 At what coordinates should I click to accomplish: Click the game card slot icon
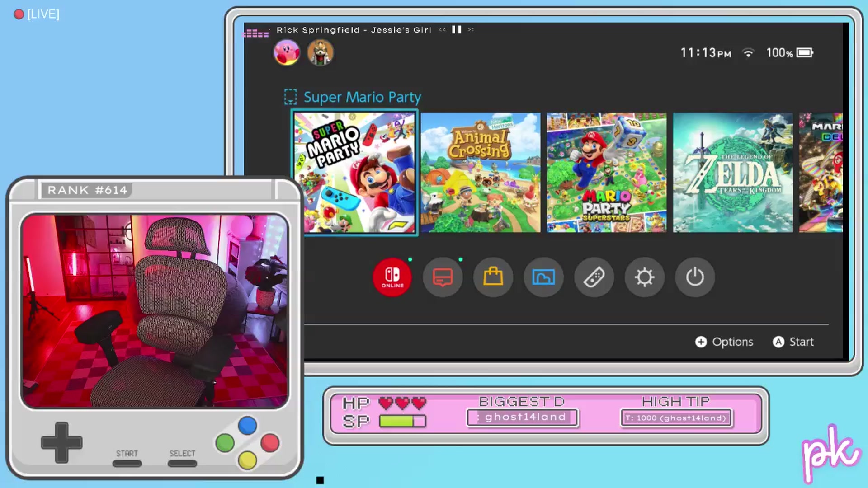pos(290,97)
